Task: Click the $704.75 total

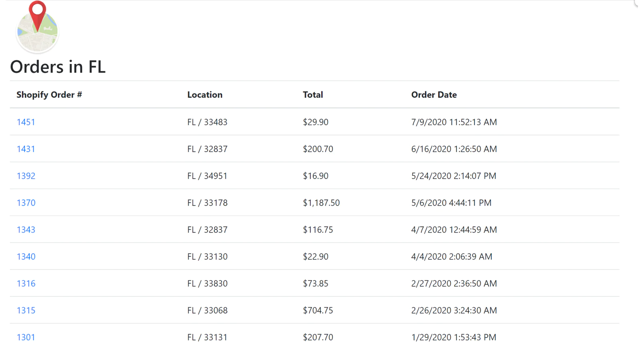Action: pyautogui.click(x=318, y=311)
